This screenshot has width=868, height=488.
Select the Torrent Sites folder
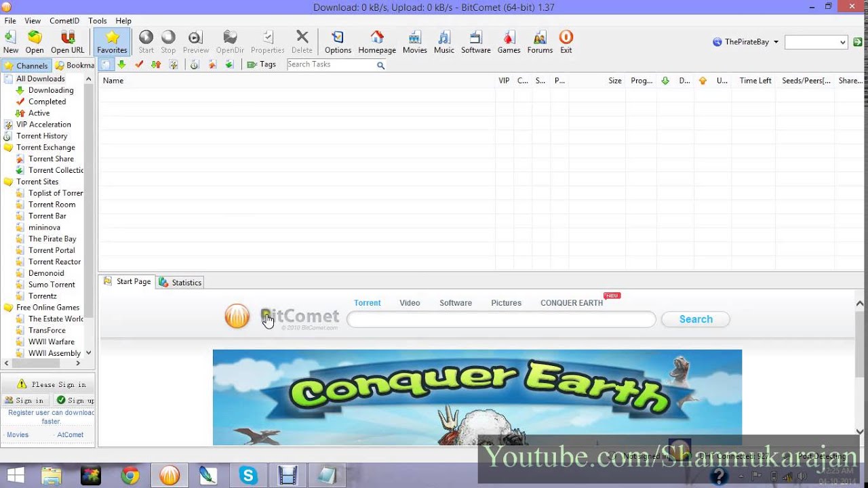37,182
